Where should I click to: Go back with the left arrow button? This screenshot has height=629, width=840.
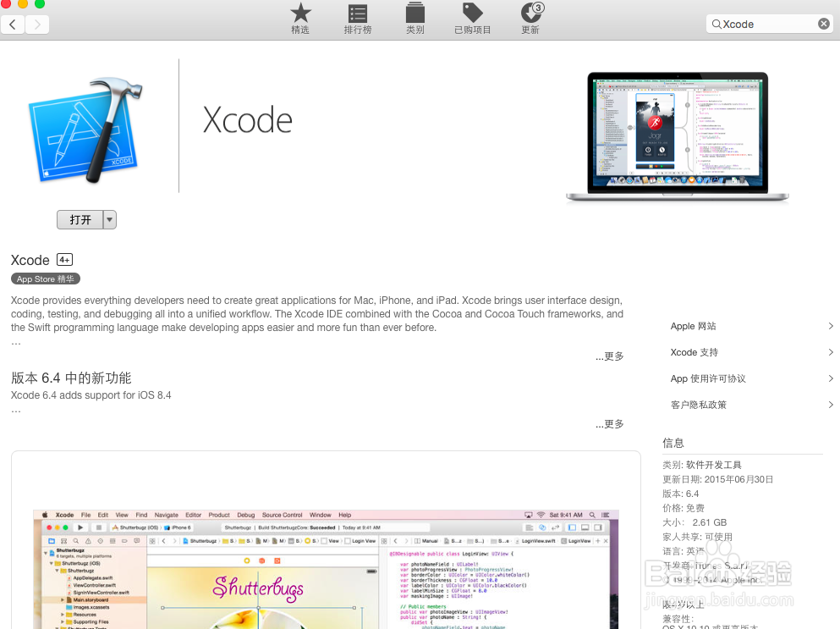point(13,25)
